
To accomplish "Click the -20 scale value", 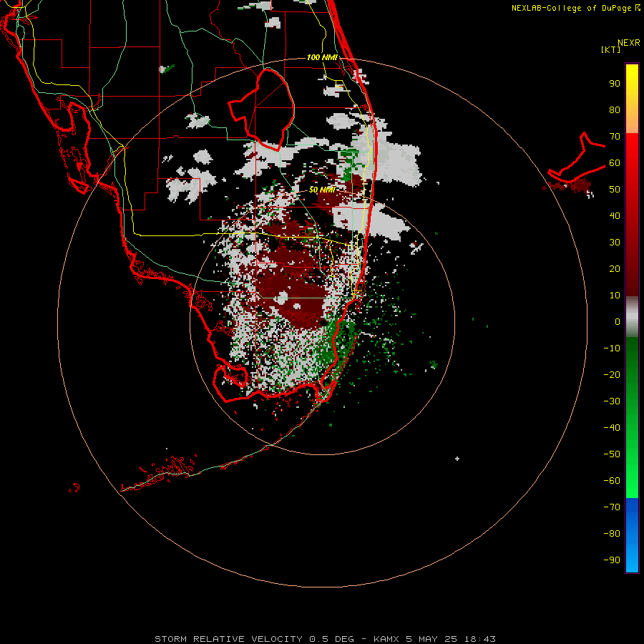I will 612,375.
